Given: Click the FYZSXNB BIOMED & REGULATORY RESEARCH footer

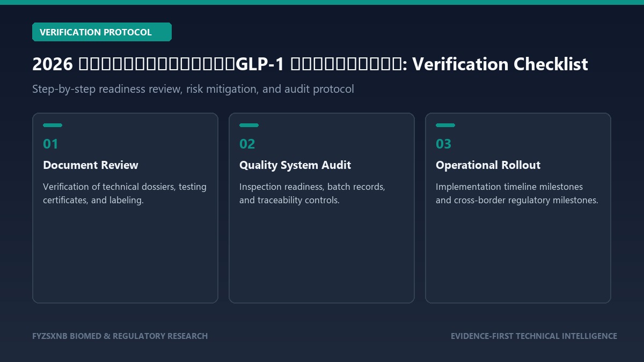Looking at the screenshot, I should pos(120,336).
